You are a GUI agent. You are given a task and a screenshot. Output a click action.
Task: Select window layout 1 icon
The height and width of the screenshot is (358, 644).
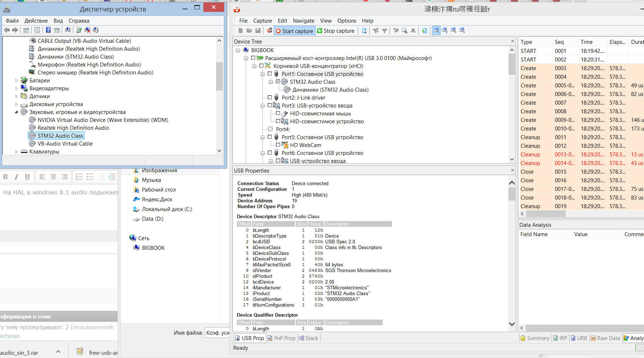point(436,31)
